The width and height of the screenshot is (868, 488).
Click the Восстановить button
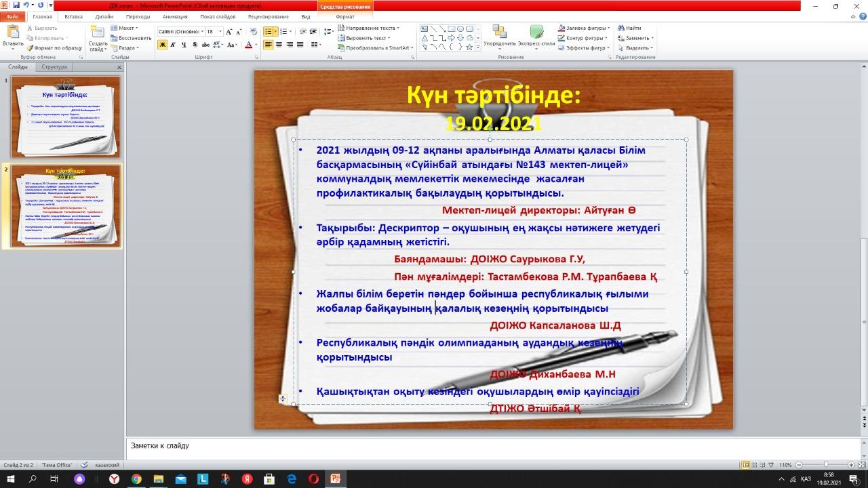pos(131,38)
